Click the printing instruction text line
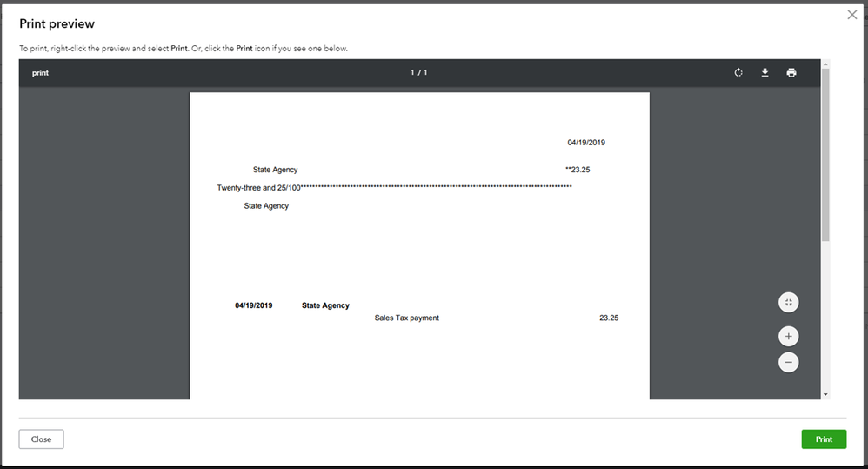868x469 pixels. pyautogui.click(x=184, y=49)
